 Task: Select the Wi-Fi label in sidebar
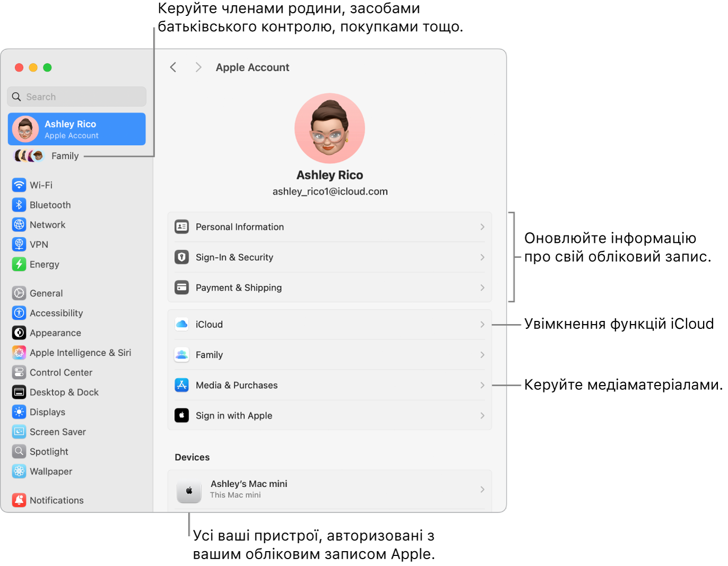pos(41,185)
